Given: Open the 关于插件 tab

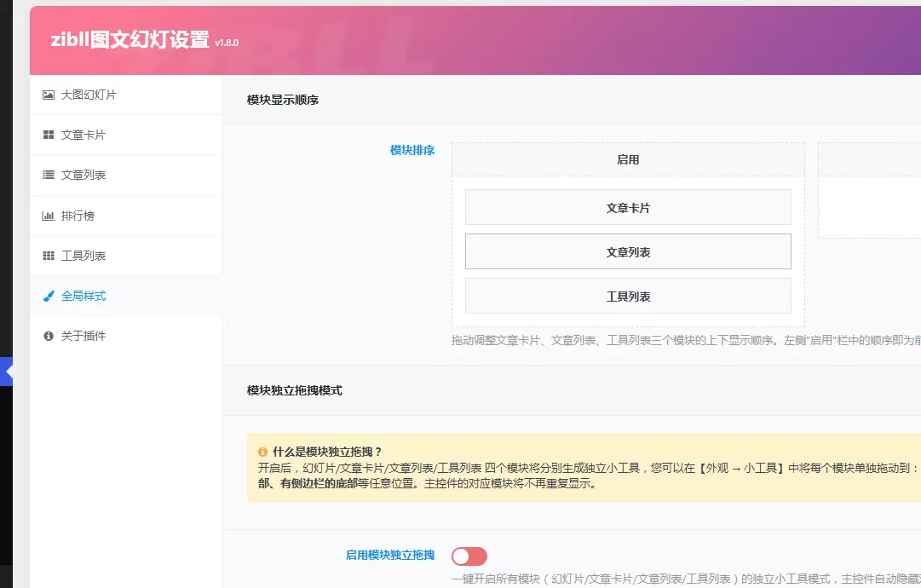Looking at the screenshot, I should click(126, 336).
